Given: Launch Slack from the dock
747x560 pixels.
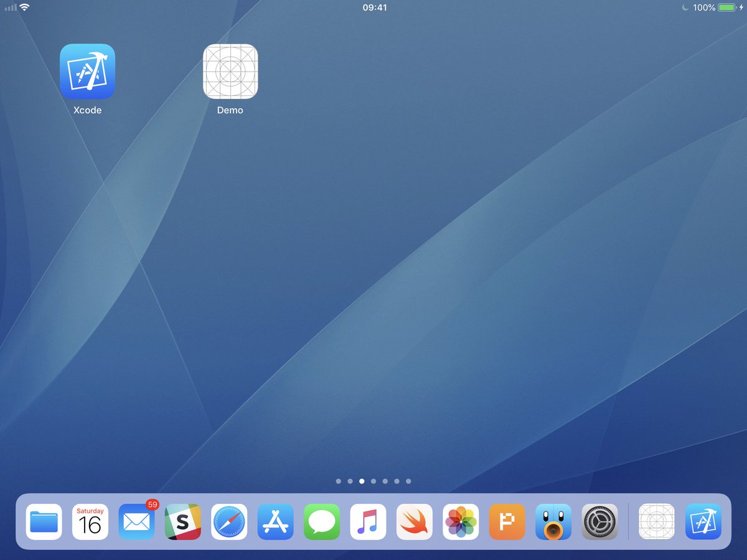Looking at the screenshot, I should point(183,521).
